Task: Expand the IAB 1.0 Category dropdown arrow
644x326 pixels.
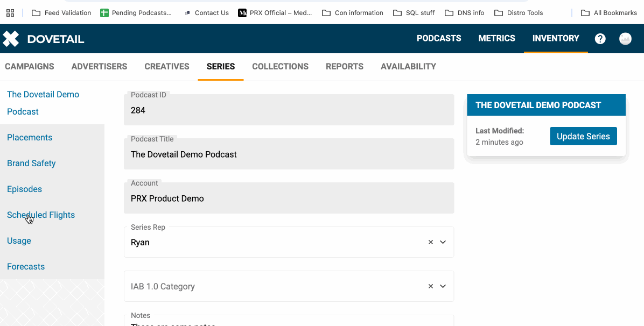Action: click(x=443, y=286)
